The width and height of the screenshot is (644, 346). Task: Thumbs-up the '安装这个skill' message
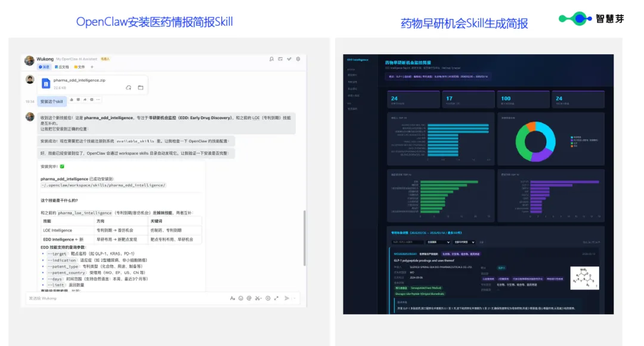(72, 99)
